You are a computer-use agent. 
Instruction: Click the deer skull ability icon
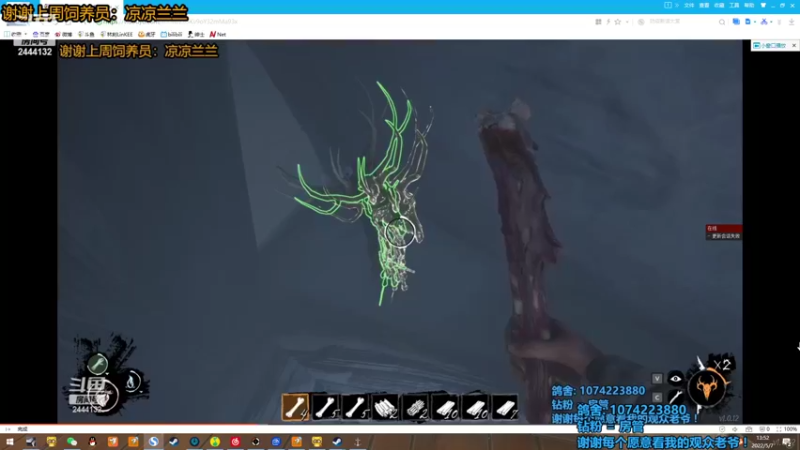[707, 389]
